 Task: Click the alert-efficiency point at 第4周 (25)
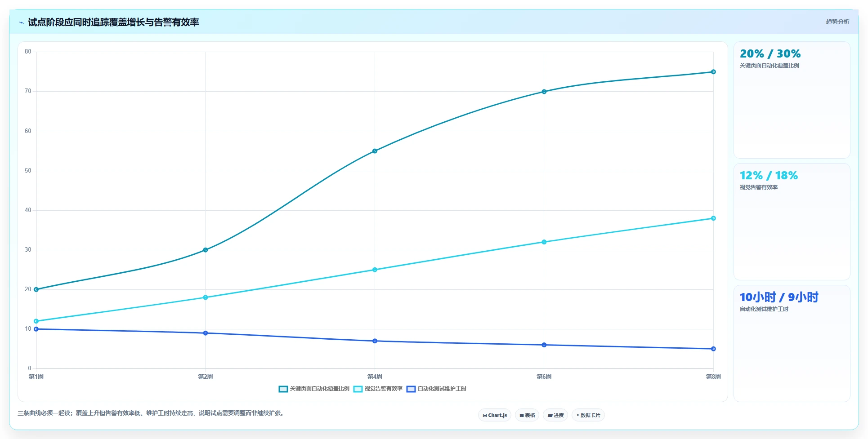[x=375, y=270]
